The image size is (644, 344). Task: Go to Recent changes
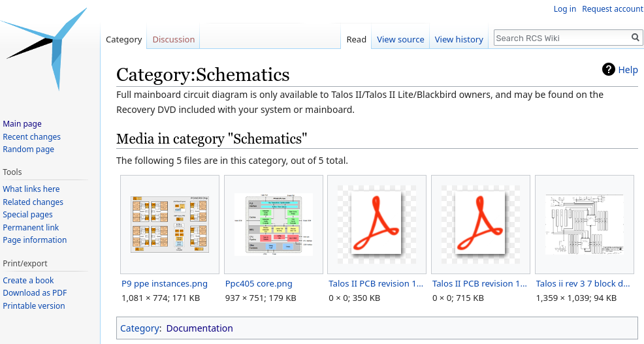pyautogui.click(x=31, y=137)
